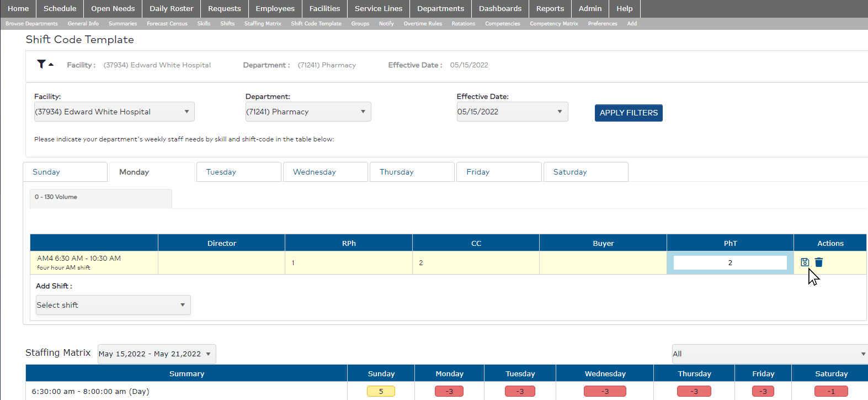Select the Sunday tab
This screenshot has width=868, height=400.
point(65,172)
